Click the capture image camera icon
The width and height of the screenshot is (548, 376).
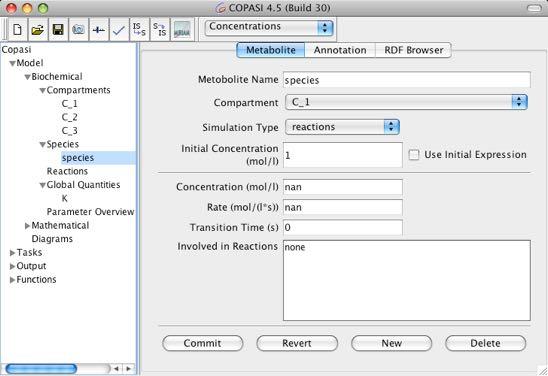[78, 30]
